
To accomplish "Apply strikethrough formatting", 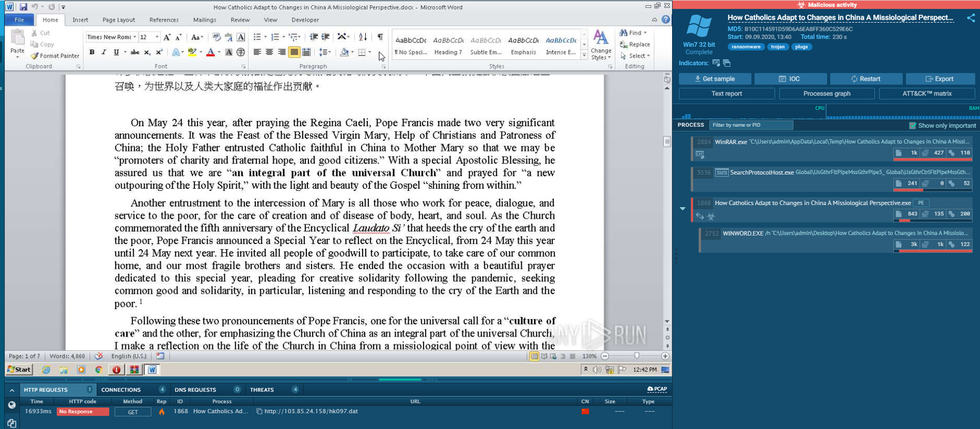I will 135,52.
